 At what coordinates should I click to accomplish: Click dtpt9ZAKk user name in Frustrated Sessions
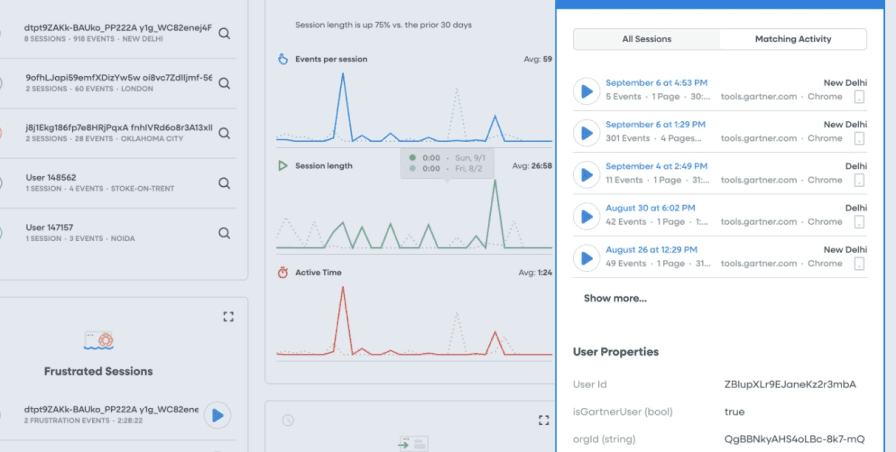[x=111, y=410]
